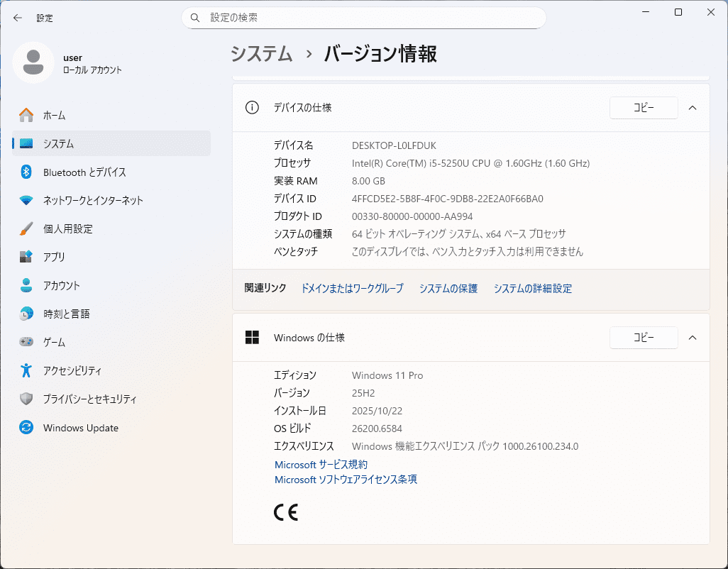Collapse the デバイスの仕様 section chevron
Image resolution: width=728 pixels, height=569 pixels.
coord(693,108)
